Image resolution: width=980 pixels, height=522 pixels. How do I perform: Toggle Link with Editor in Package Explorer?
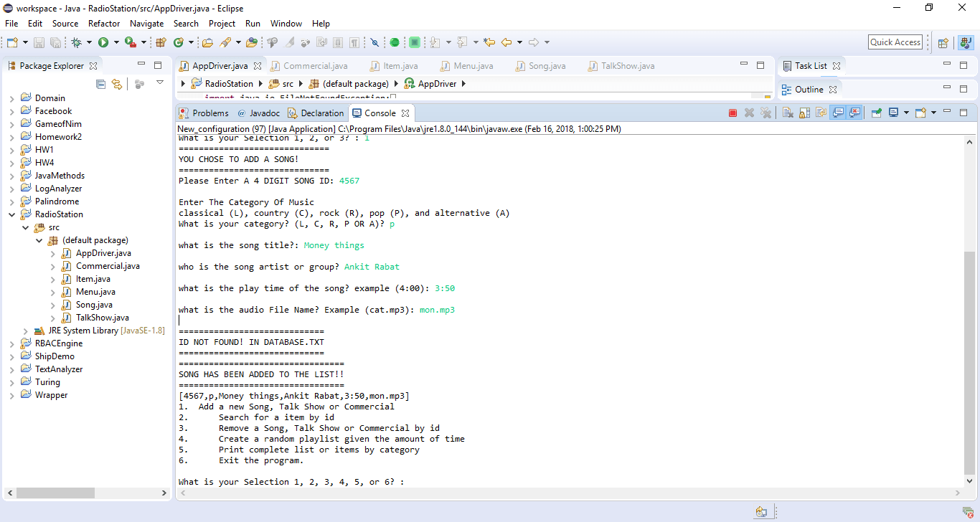(x=116, y=84)
